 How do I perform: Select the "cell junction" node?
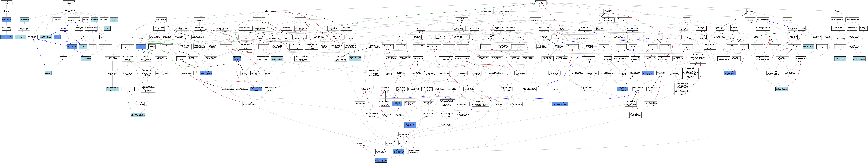104,20
